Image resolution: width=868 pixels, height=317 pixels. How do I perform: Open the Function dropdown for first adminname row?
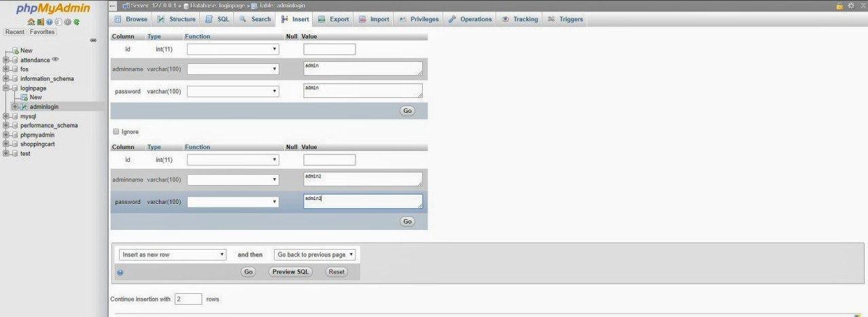232,69
